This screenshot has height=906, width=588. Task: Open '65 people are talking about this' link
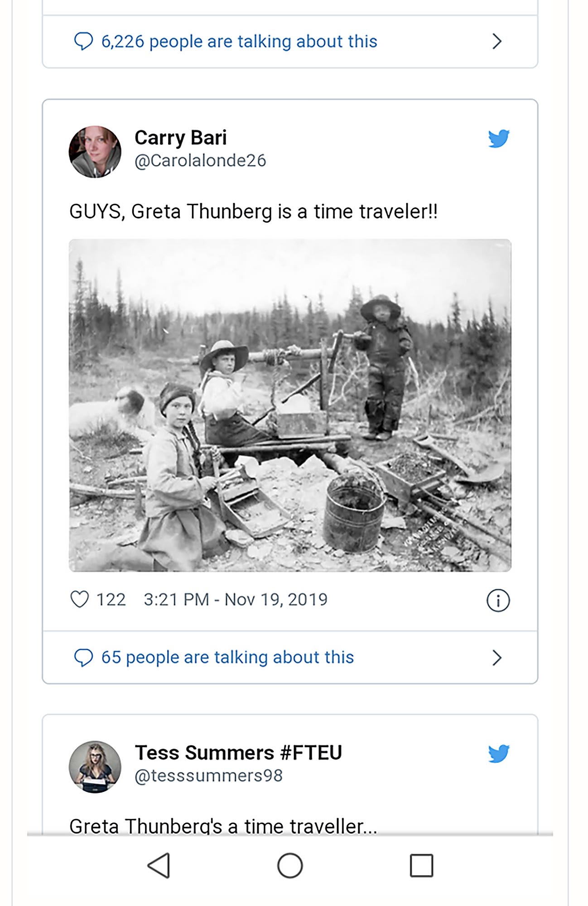click(x=227, y=657)
